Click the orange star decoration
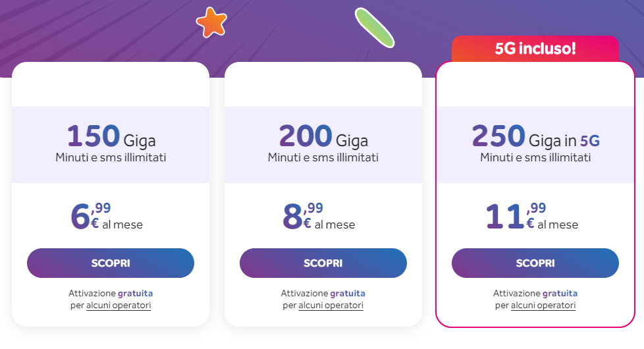Image resolution: width=644 pixels, height=349 pixels. coord(211,22)
